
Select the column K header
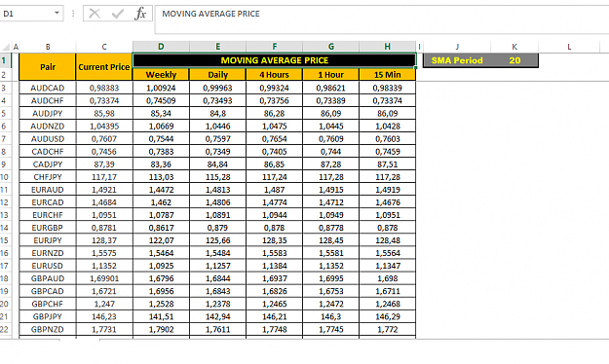pyautogui.click(x=514, y=47)
